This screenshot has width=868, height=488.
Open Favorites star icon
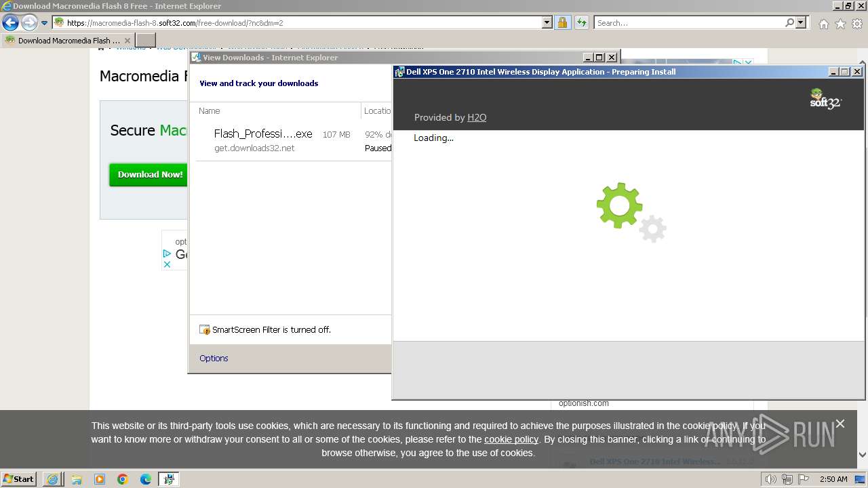(x=840, y=24)
